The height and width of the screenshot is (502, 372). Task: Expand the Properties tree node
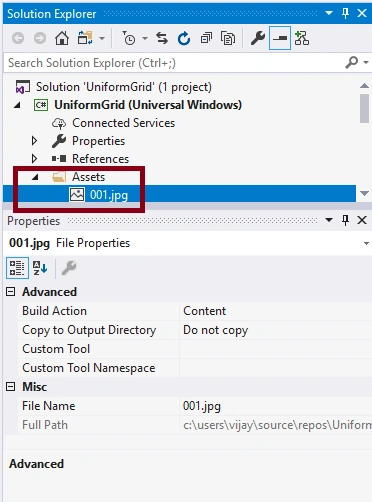[x=34, y=141]
